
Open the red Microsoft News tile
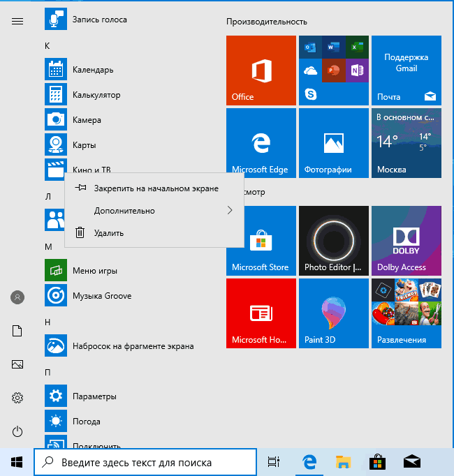pyautogui.click(x=261, y=313)
